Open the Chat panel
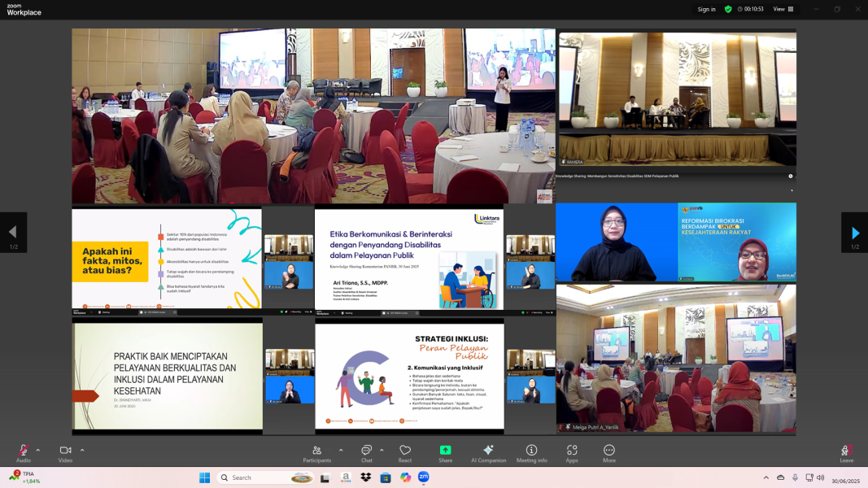868x488 pixels. (366, 451)
